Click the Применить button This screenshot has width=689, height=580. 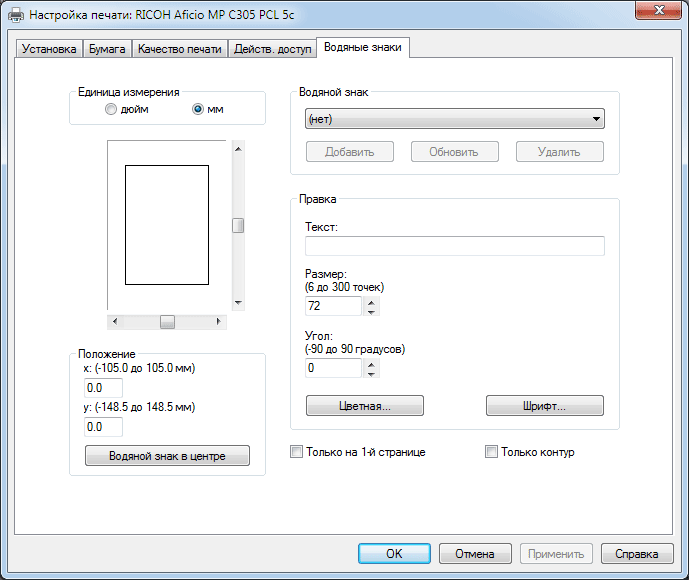pyautogui.click(x=556, y=554)
